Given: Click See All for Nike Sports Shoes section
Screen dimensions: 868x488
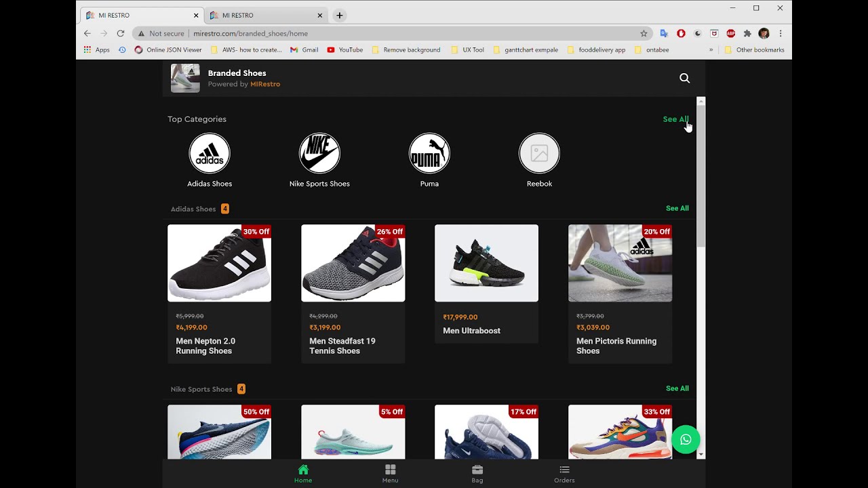Looking at the screenshot, I should click(677, 388).
